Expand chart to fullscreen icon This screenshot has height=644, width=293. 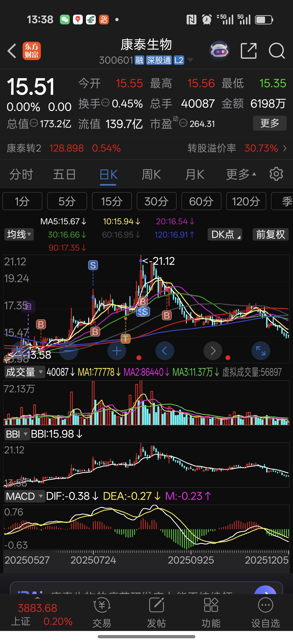pyautogui.click(x=261, y=351)
